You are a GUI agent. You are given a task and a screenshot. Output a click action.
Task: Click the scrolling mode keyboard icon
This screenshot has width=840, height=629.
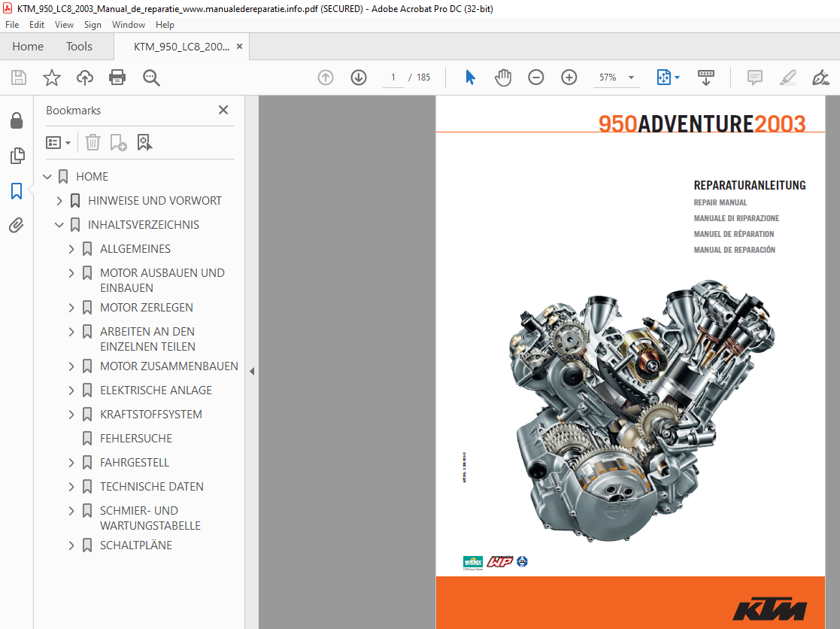point(706,77)
